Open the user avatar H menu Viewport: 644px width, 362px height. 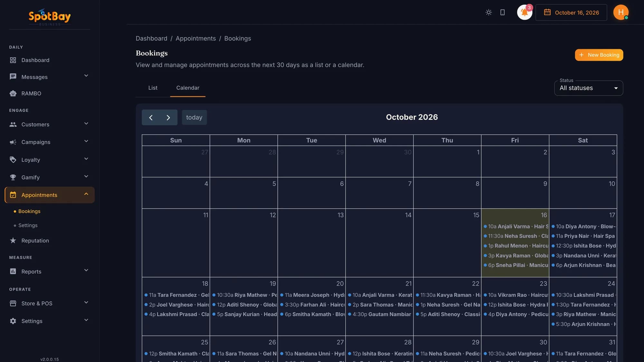pyautogui.click(x=621, y=12)
